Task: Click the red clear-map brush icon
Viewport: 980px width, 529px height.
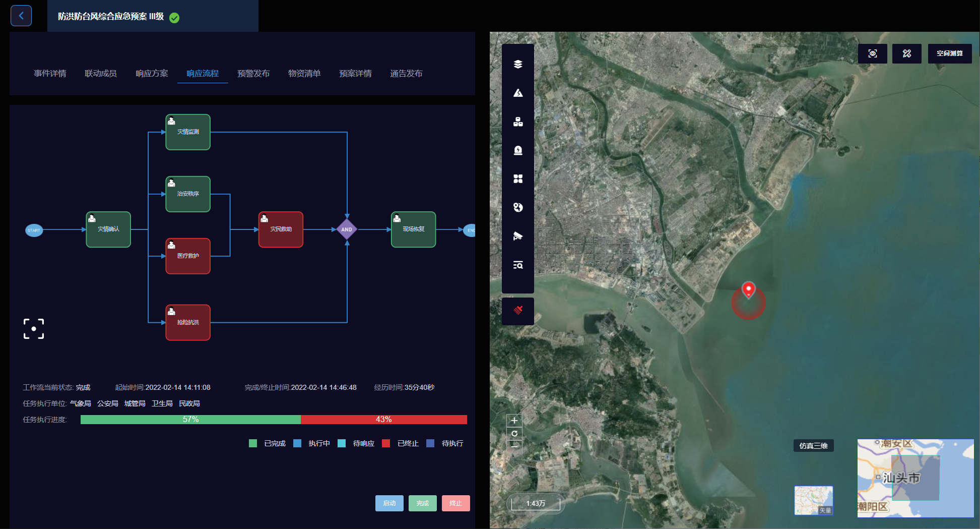Action: 517,310
